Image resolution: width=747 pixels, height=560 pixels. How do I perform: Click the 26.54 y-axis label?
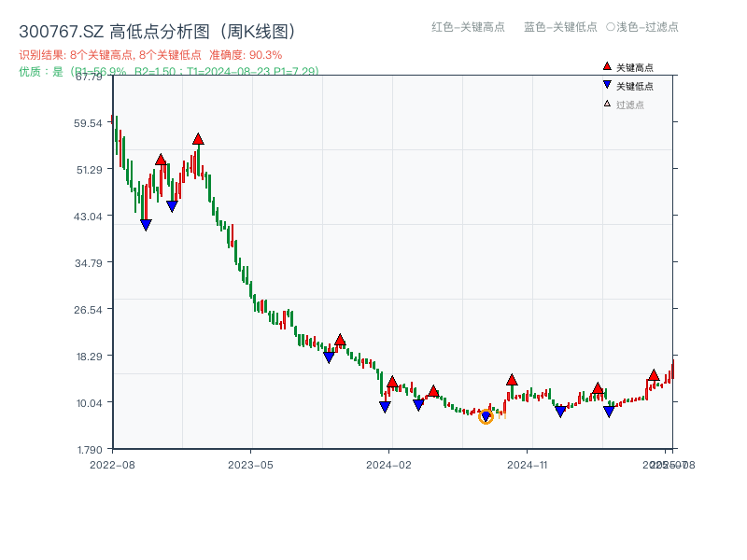point(88,310)
